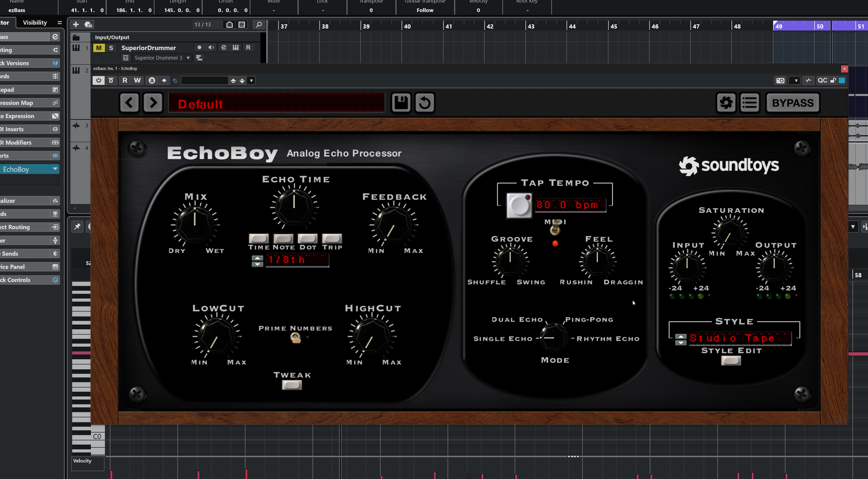Click SuperiorDrummer monitor speaker icon
This screenshot has width=868, height=479.
pyautogui.click(x=211, y=48)
